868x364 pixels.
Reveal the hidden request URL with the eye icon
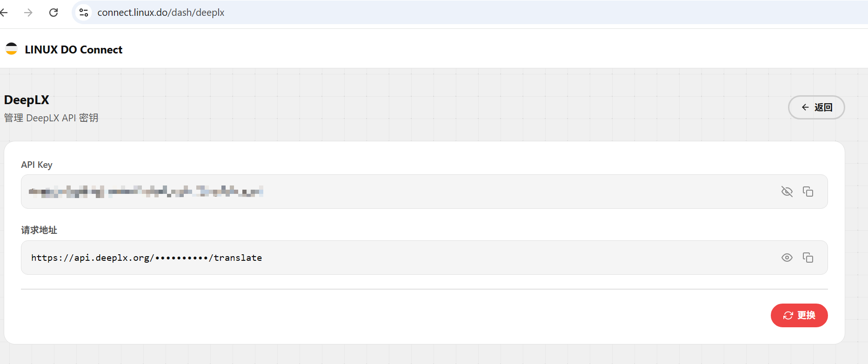tap(787, 258)
